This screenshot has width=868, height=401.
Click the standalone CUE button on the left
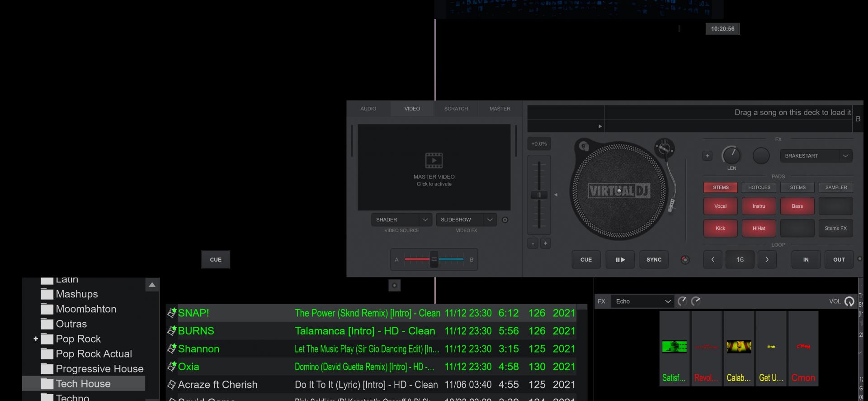pos(216,260)
